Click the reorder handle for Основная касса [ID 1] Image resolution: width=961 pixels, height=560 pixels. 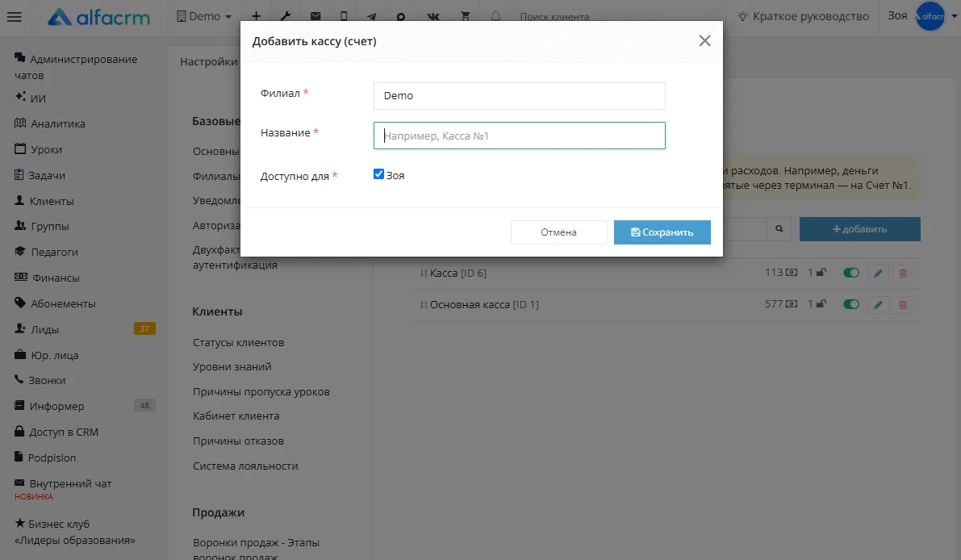(x=423, y=304)
